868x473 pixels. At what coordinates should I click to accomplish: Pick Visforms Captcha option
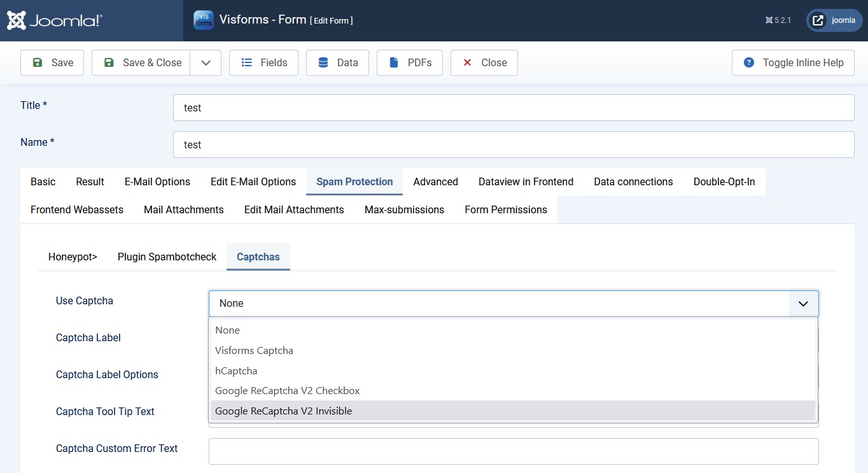tap(254, 350)
